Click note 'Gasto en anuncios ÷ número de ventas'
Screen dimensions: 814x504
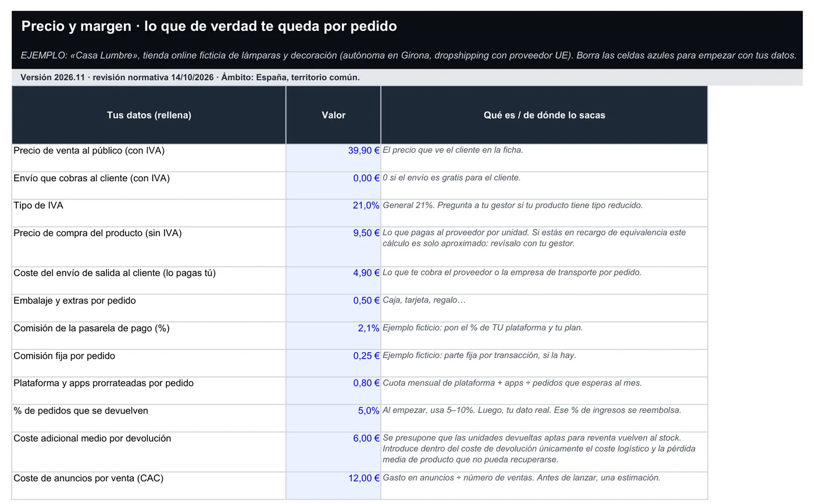tap(522, 478)
